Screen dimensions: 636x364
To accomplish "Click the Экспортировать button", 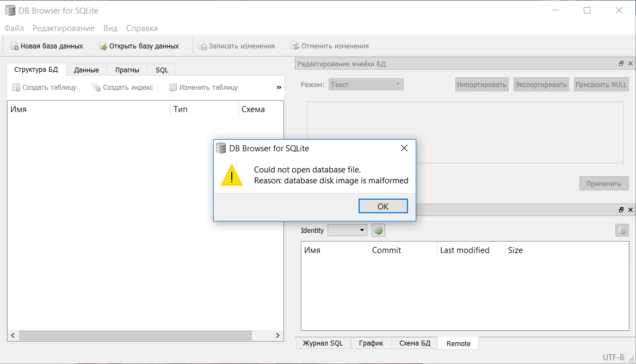I will click(x=541, y=84).
